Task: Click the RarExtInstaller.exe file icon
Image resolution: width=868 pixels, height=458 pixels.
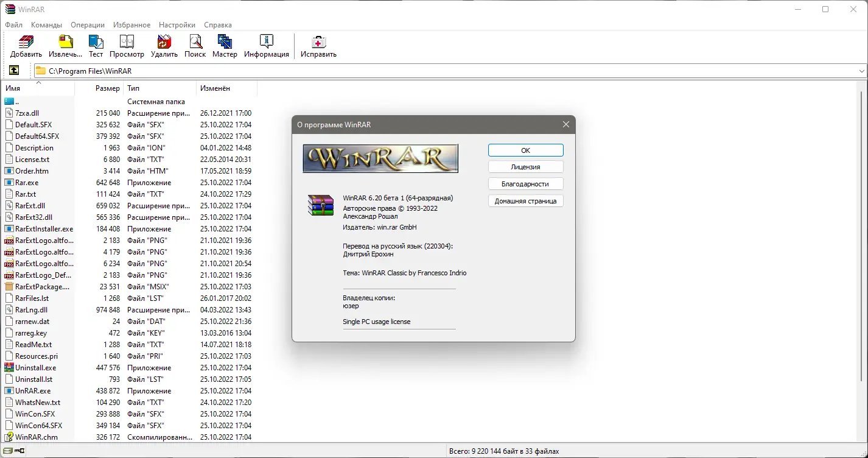Action: point(9,228)
